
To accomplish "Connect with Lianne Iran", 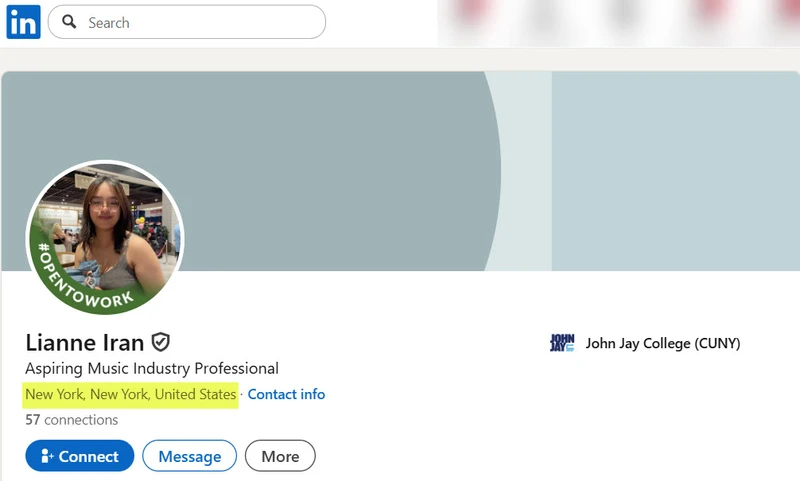I will pyautogui.click(x=80, y=455).
